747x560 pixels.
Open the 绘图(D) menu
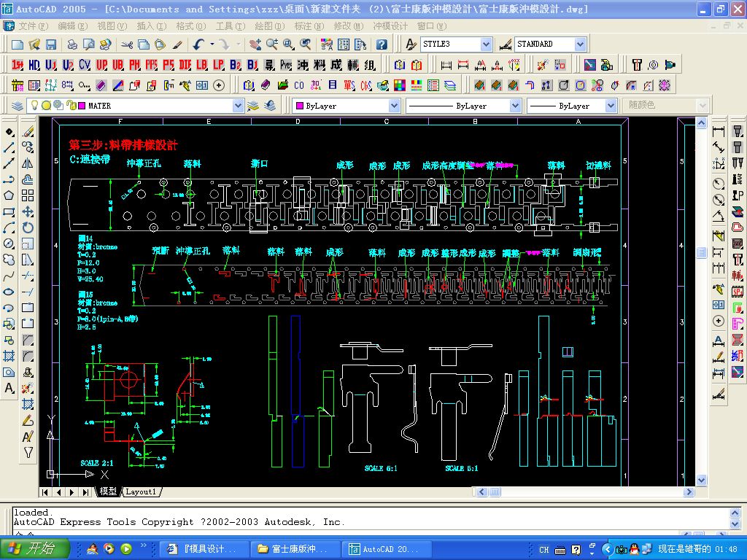tap(270, 26)
